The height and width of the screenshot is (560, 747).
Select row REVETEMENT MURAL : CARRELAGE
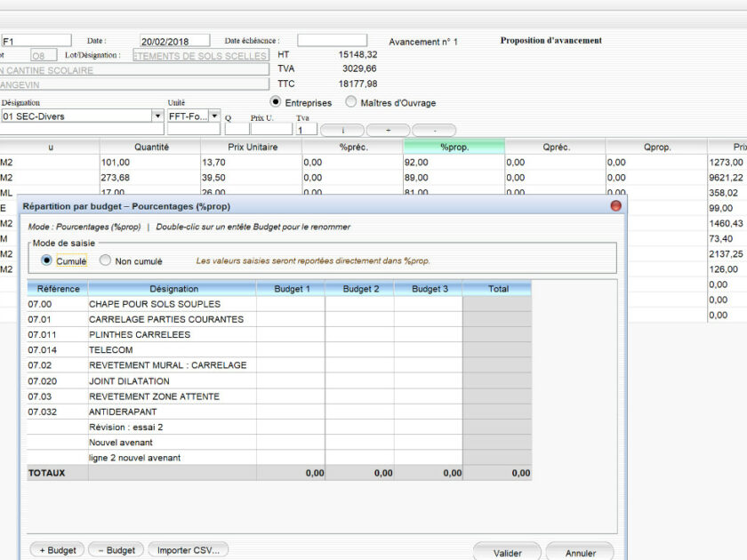pos(279,365)
